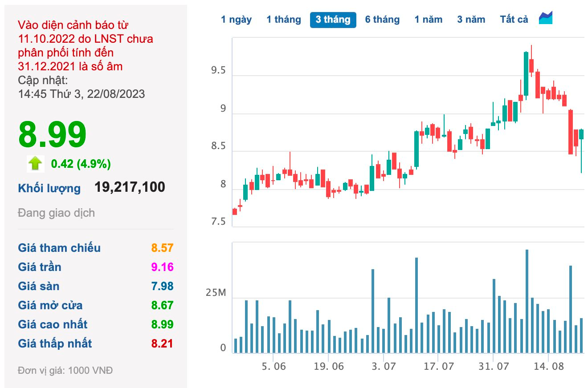
Task: Click the Giá thấp nhất label
Action: coord(55,344)
